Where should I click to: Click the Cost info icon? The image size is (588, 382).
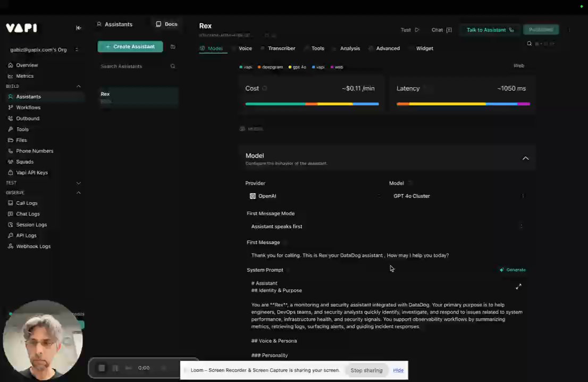click(x=264, y=88)
